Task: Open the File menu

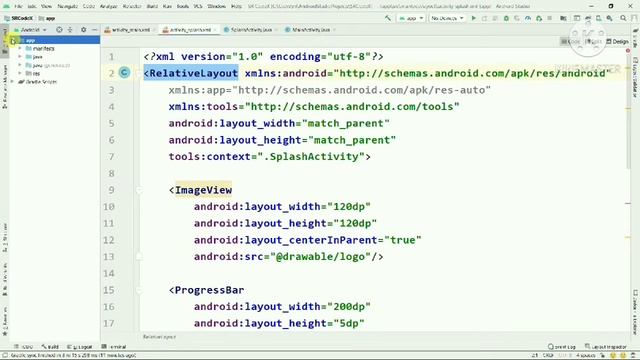Action: pos(18,7)
